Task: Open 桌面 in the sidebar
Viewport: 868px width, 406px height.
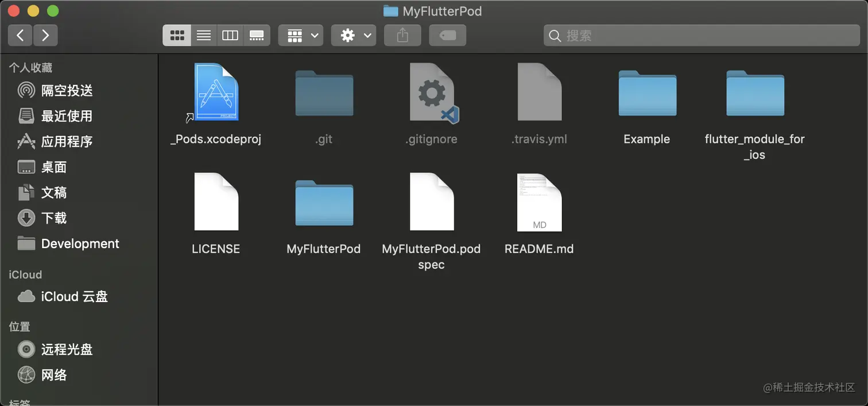Action: 42,167
